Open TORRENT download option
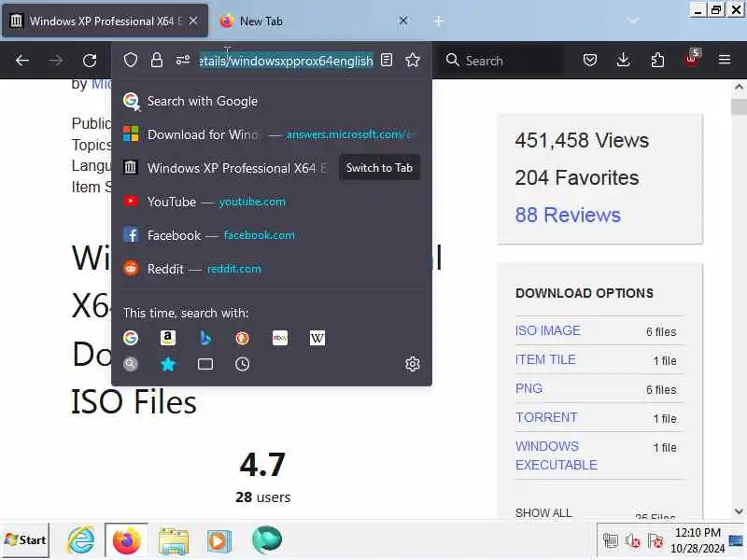Screen dimensions: 747x560 [546, 417]
